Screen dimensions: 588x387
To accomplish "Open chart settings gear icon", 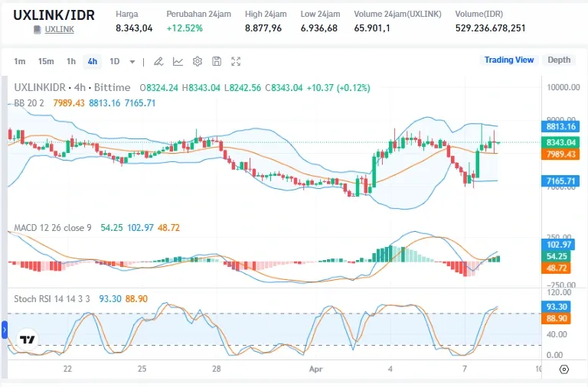I will [x=198, y=61].
